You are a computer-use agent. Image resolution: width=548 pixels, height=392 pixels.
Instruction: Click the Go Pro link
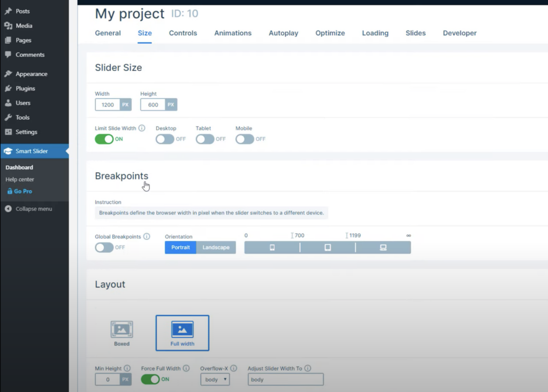(x=22, y=191)
